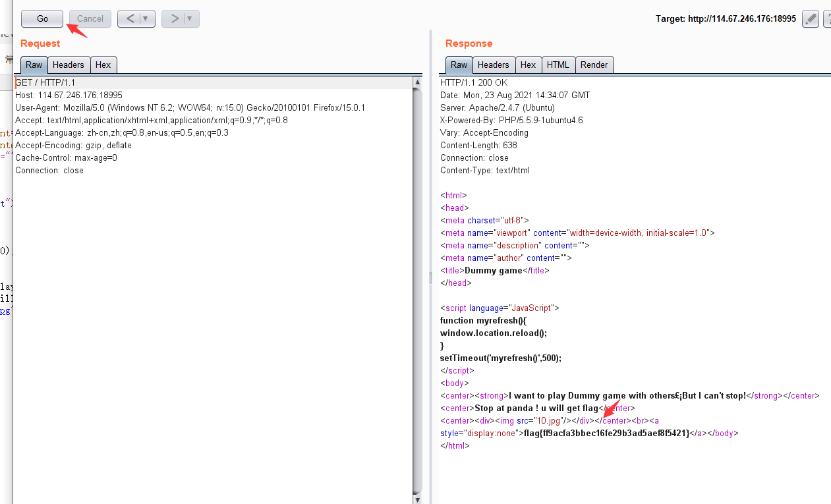Open the back history dropdown arrow
Image resolution: width=831 pixels, height=504 pixels.
[146, 18]
